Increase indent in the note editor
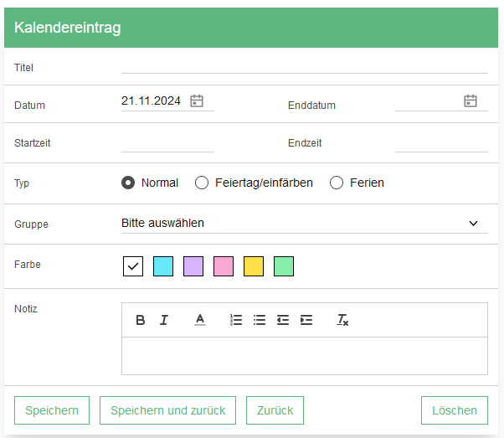The height and width of the screenshot is (438, 504). (x=306, y=320)
